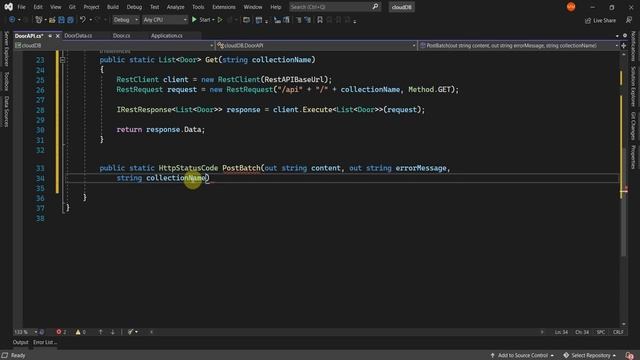Collapse the Get method outlining on line 23
This screenshot has width=640, height=360.
(62, 60)
